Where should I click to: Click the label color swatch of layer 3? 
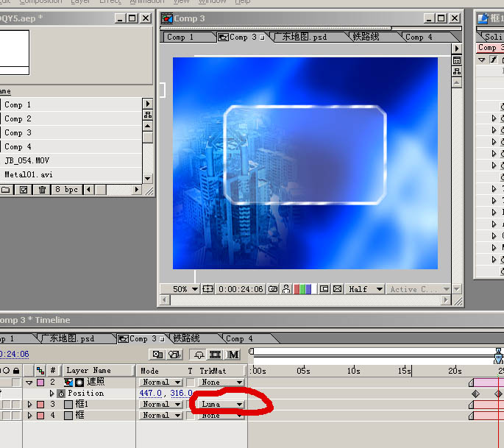point(40,405)
